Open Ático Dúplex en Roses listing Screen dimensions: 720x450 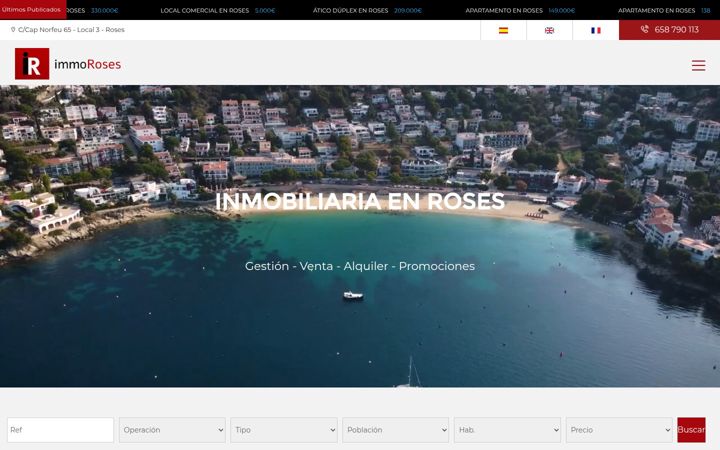(x=367, y=10)
